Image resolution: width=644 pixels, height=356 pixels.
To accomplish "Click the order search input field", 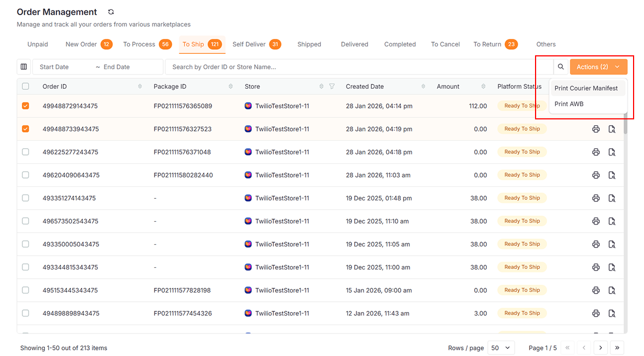I will [x=359, y=67].
